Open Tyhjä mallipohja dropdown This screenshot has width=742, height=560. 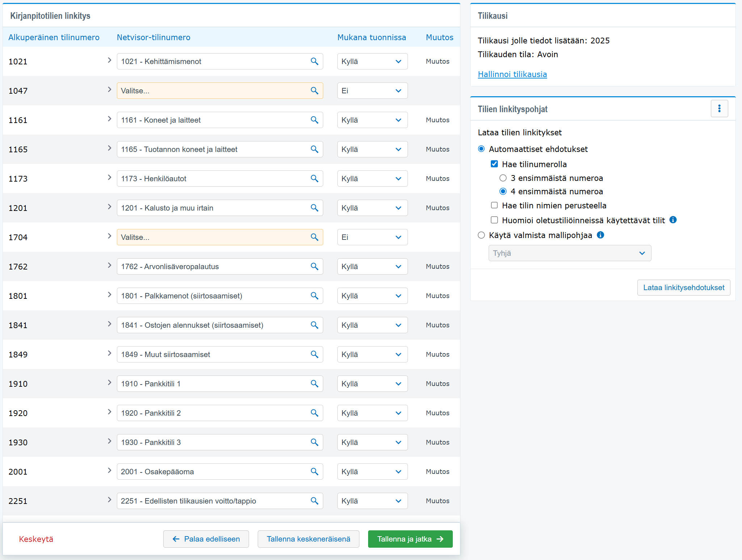coord(569,253)
